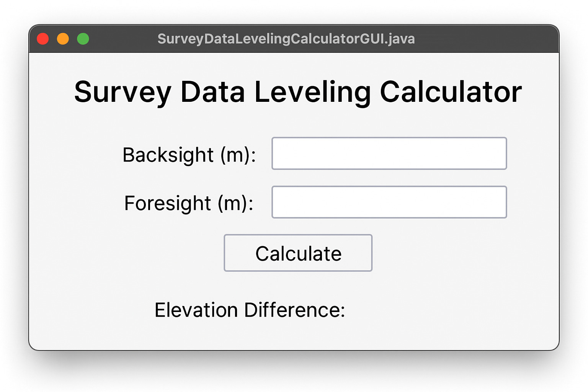Click the Foresight (m) label
Image resolution: width=588 pixels, height=392 pixels.
point(189,203)
